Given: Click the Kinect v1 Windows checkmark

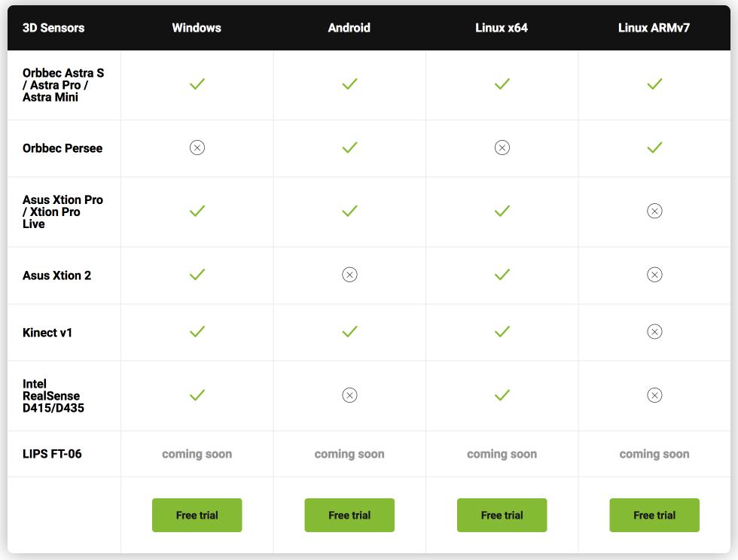Looking at the screenshot, I should tap(197, 332).
